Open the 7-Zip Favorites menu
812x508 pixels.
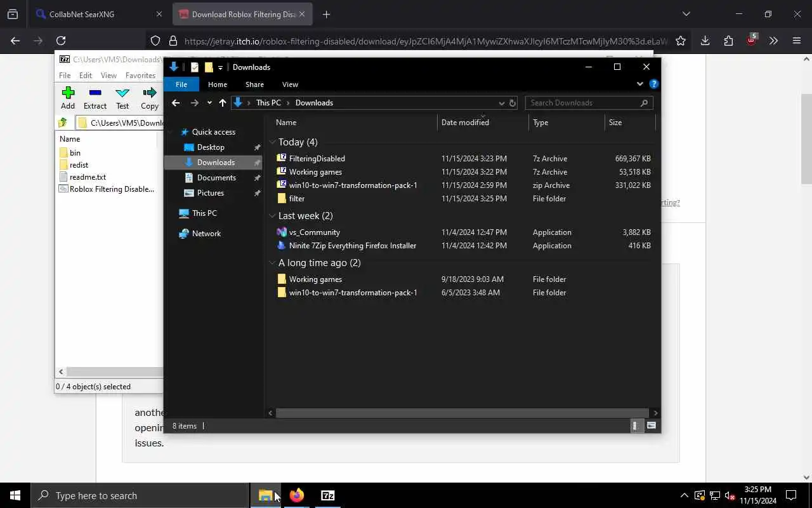140,75
